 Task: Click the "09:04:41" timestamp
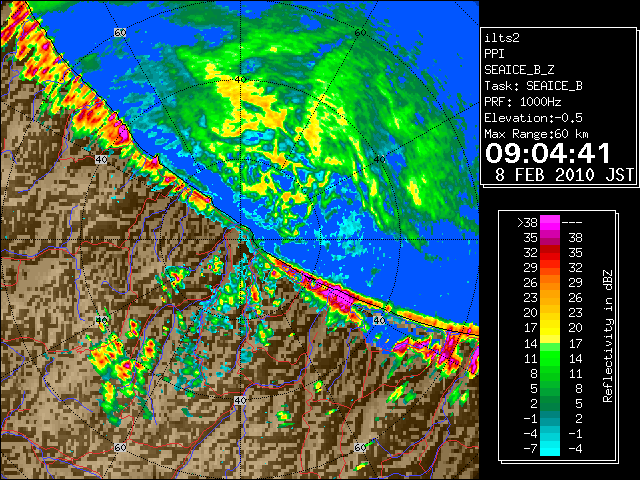(x=548, y=153)
